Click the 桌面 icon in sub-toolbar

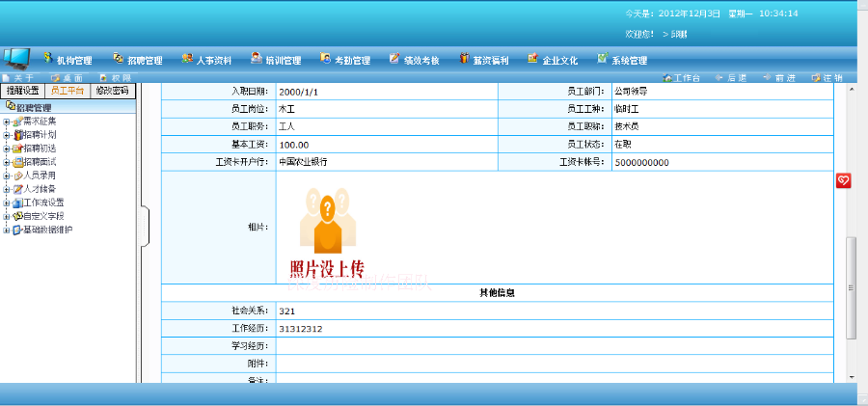[55, 78]
